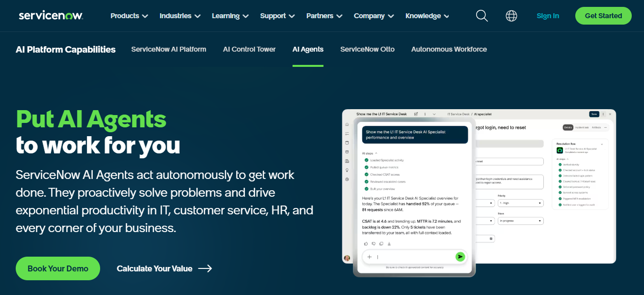644x295 pixels.
Task: Open the Status dropdown showing In progress
Action: (521, 221)
